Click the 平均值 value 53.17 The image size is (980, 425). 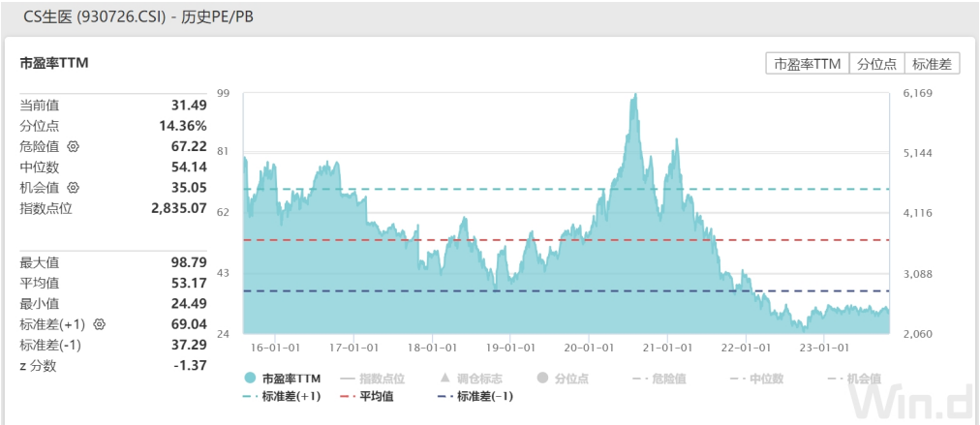click(190, 283)
